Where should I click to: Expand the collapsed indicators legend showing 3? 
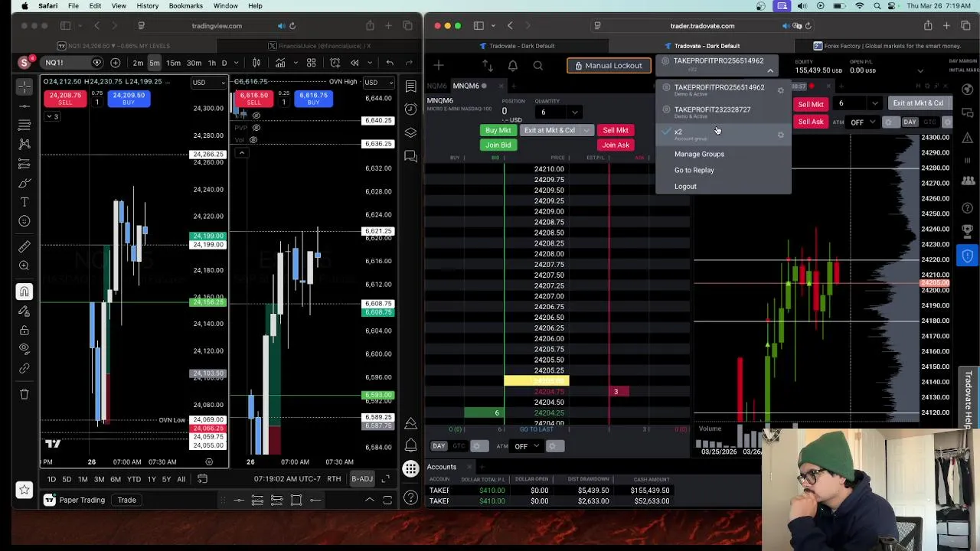pos(51,117)
